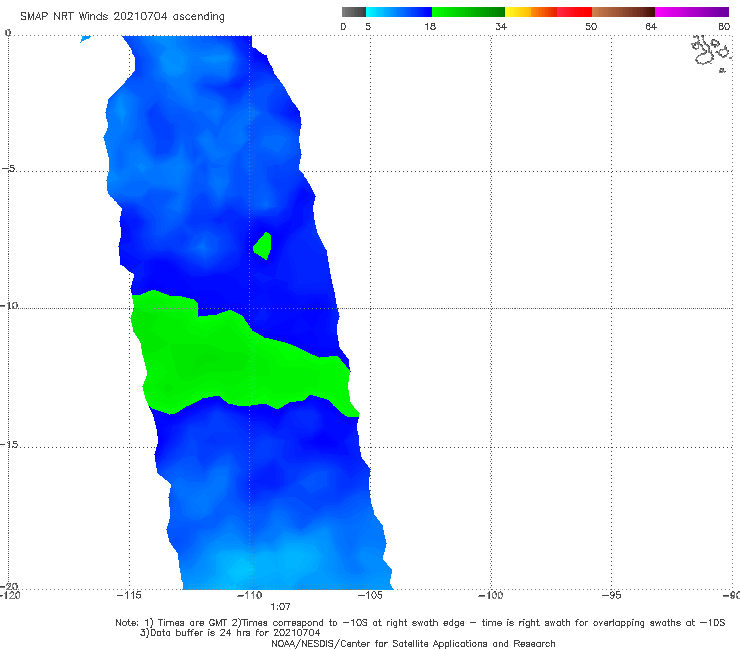Click the note line about times being GMT
This screenshot has height=650, width=740.
tap(420, 623)
